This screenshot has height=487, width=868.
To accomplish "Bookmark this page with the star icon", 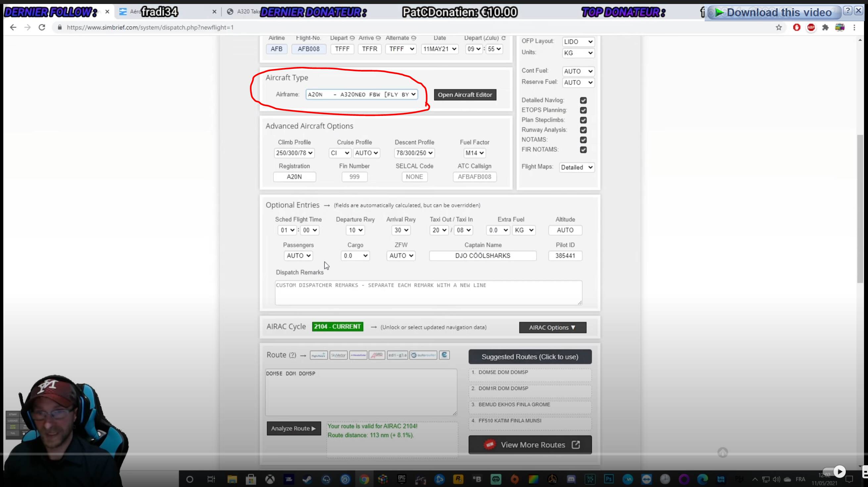I will [778, 27].
